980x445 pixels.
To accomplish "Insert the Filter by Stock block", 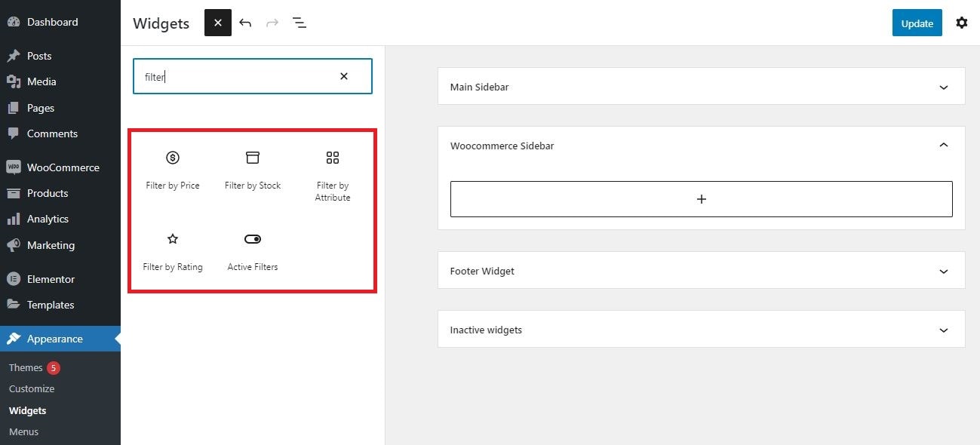I will click(253, 170).
